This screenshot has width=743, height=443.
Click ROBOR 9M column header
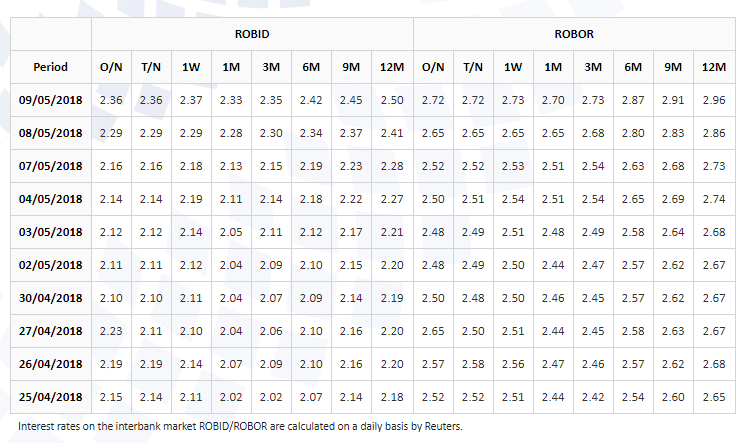[x=673, y=67]
